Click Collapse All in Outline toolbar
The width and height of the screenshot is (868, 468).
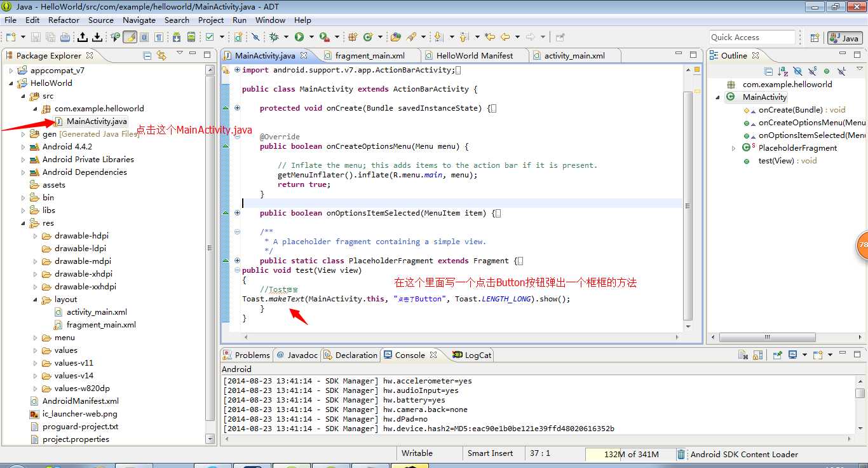(768, 71)
